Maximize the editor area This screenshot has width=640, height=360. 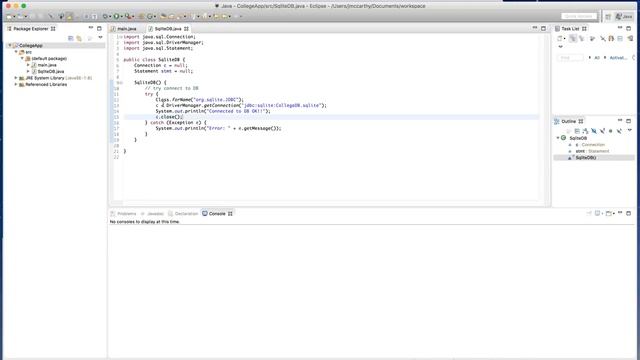[x=543, y=29]
